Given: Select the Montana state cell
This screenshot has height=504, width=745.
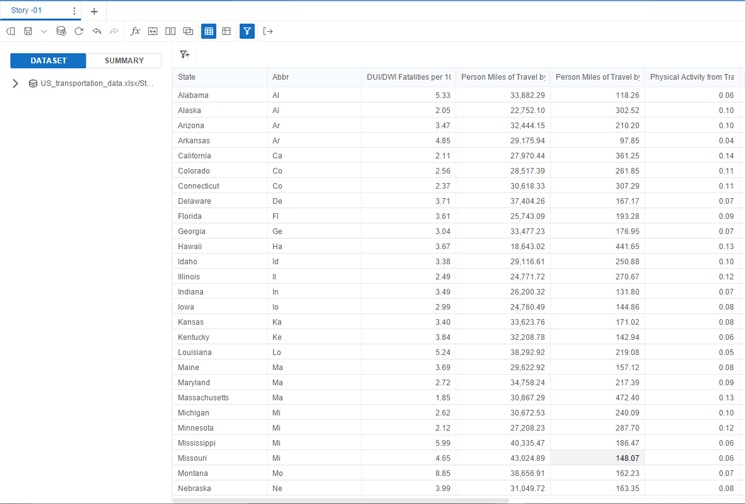Looking at the screenshot, I should [220, 473].
